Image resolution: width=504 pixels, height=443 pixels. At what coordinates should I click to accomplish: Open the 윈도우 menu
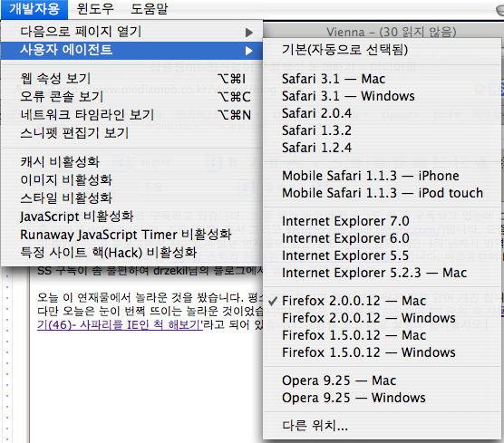click(95, 9)
